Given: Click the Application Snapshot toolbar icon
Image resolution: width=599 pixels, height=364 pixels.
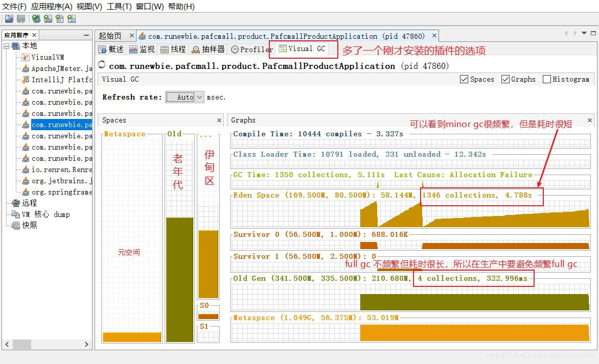Looking at the screenshot, I should coord(72,19).
